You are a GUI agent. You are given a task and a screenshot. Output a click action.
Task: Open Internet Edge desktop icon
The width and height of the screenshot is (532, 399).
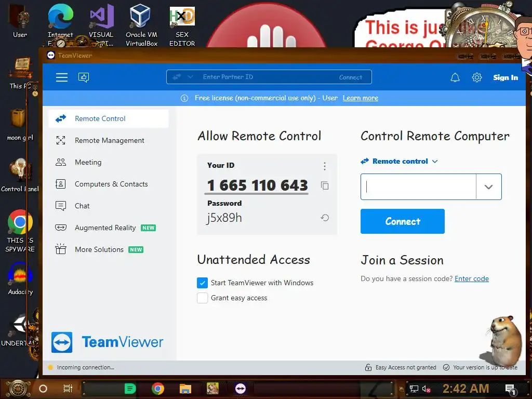[x=60, y=25]
